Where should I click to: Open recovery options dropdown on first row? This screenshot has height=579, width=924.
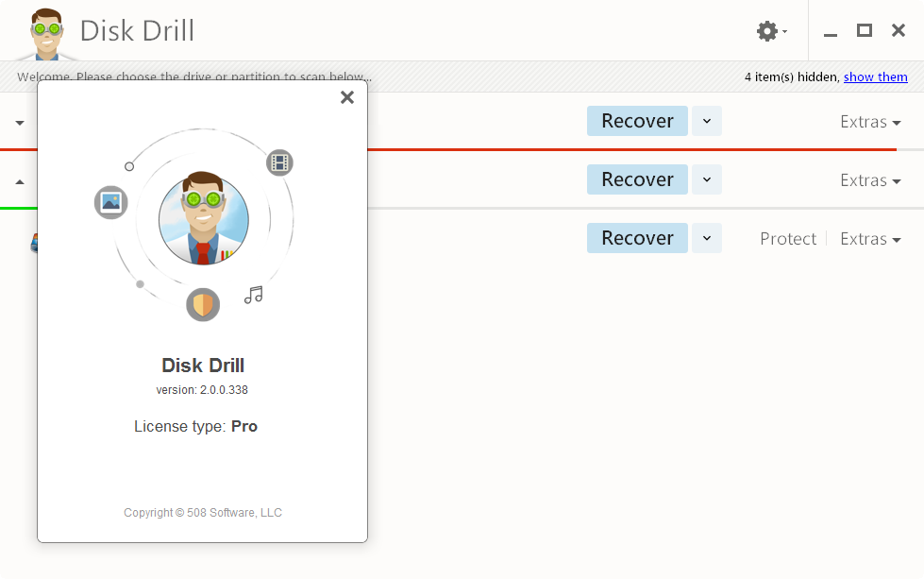click(x=707, y=121)
